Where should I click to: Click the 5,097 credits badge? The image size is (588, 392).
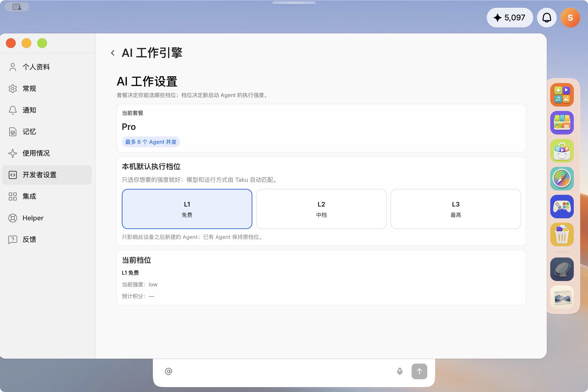click(510, 18)
